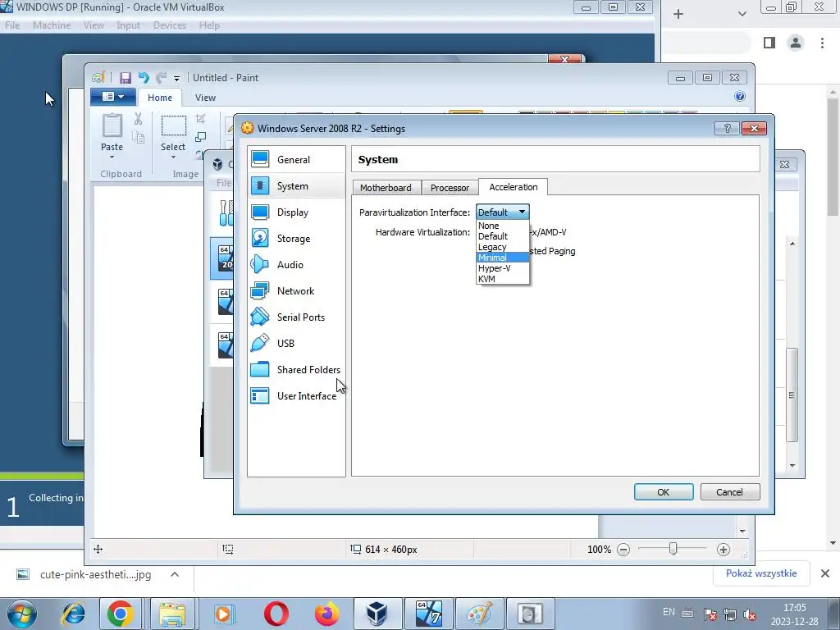840x630 pixels.
Task: Open Opera browser from the taskbar
Action: (276, 614)
